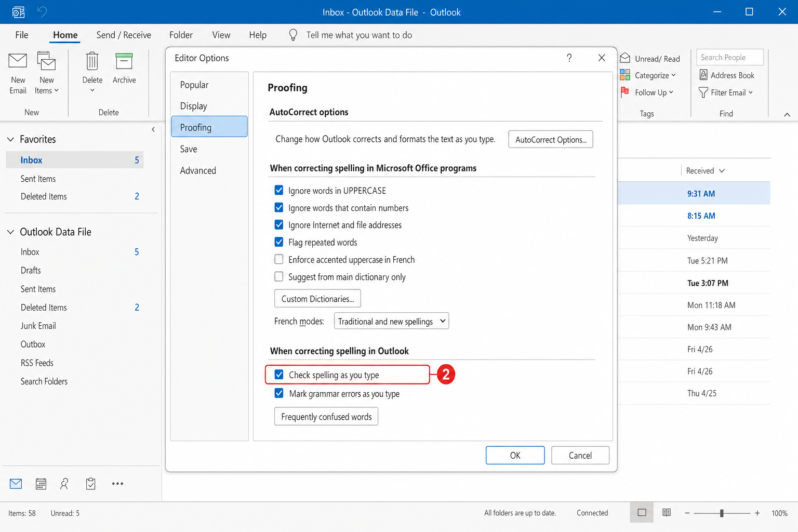Enable Enforce accented uppercase in French
Screen dimensions: 798x532
click(x=279, y=259)
